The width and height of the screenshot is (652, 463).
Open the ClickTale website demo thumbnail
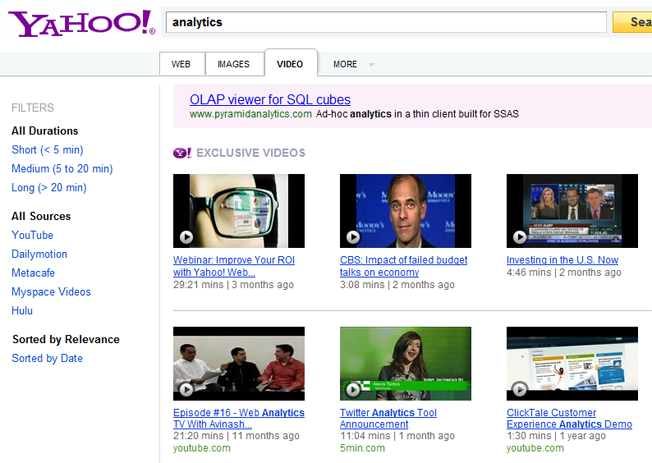coord(572,364)
